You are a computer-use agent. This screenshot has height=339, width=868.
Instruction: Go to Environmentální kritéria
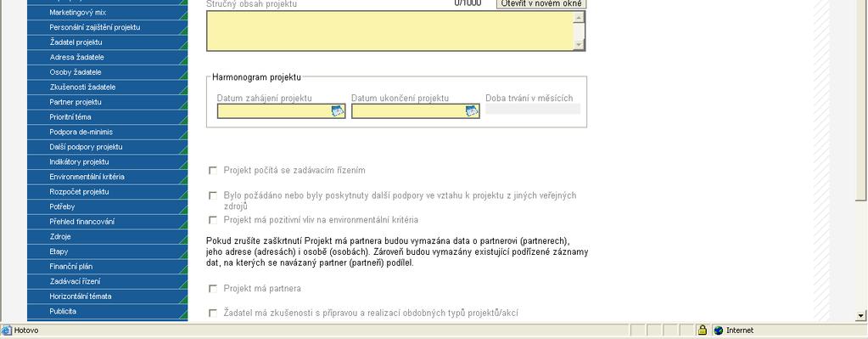click(x=108, y=177)
